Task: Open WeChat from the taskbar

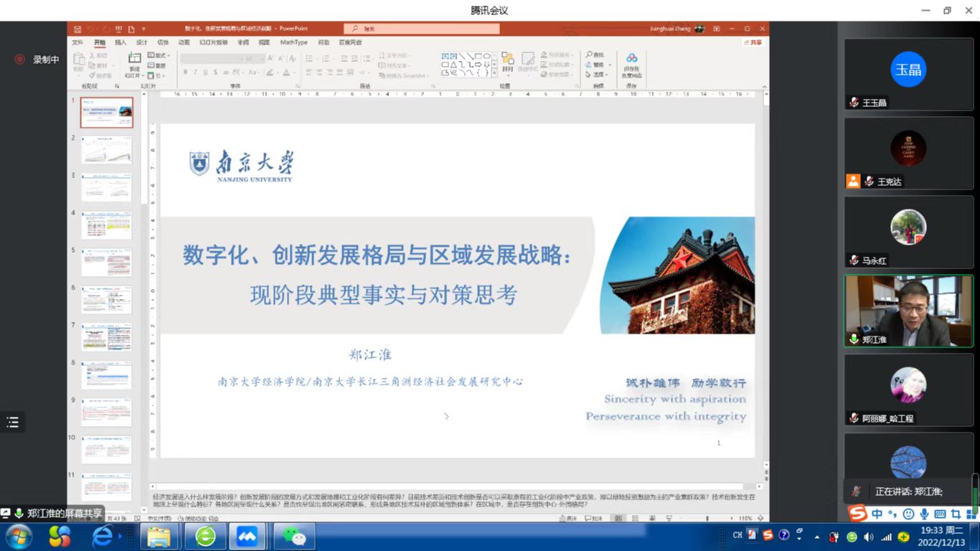Action: click(293, 536)
